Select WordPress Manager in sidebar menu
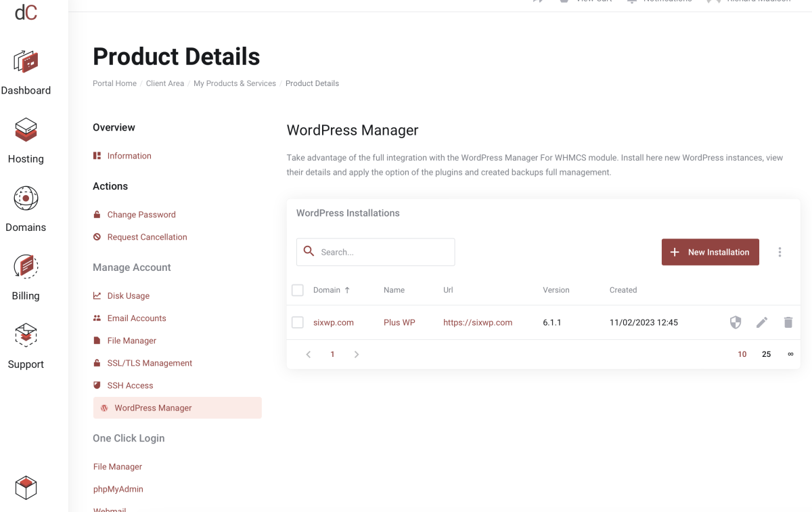 (153, 408)
